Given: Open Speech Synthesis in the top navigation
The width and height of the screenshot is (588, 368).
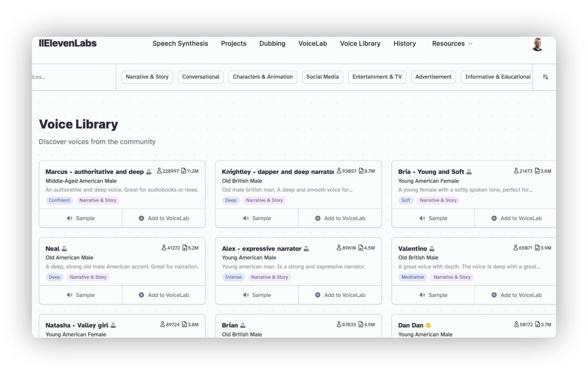Looking at the screenshot, I should 180,44.
